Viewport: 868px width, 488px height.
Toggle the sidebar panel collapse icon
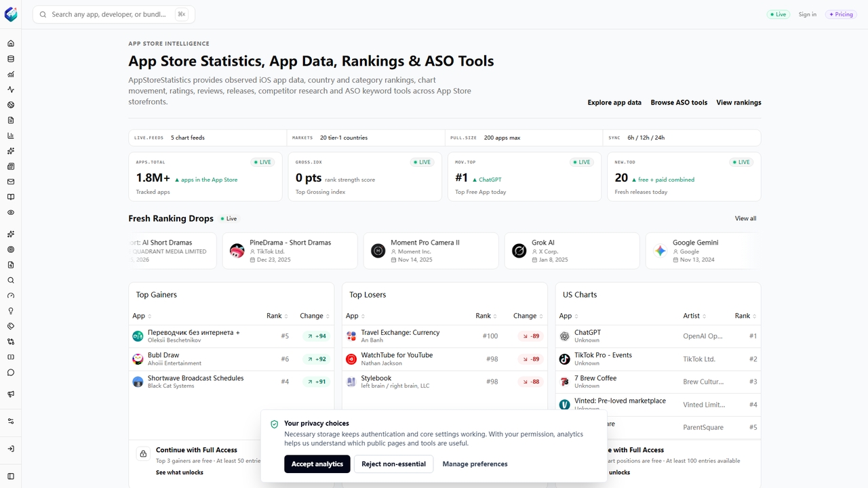click(10, 476)
